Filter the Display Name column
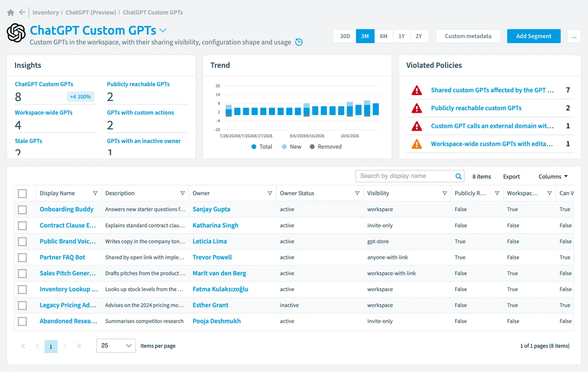 point(95,193)
